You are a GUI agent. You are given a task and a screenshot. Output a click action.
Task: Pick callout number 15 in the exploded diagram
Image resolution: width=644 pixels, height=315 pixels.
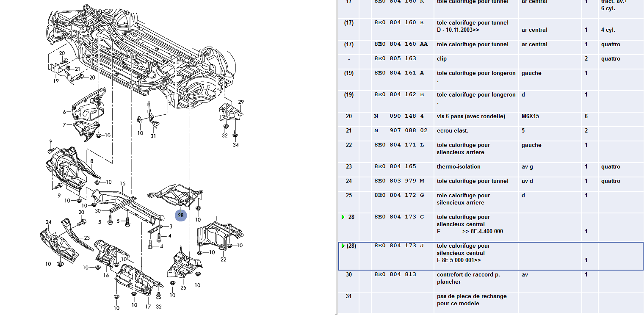[122, 184]
